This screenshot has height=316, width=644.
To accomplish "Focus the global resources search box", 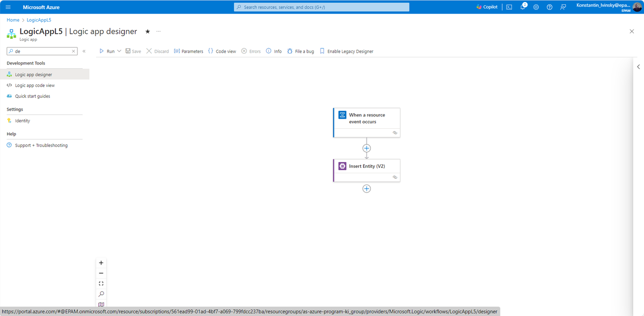I will tap(321, 7).
